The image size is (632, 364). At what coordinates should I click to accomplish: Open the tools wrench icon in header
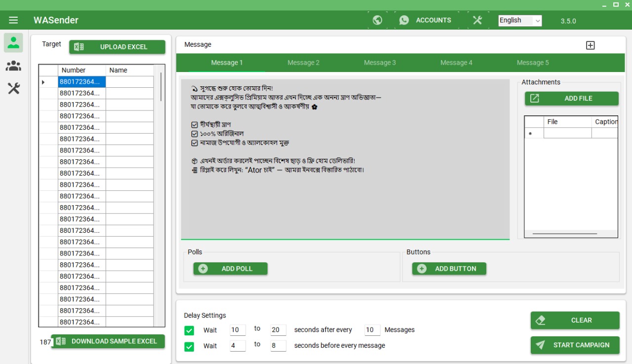coord(477,20)
